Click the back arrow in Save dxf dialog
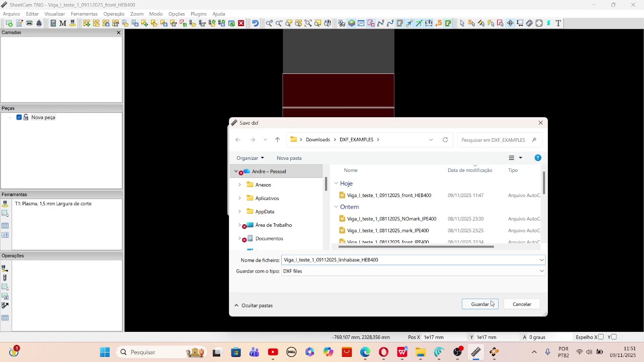Screen dimensions: 644x362 tap(238, 140)
